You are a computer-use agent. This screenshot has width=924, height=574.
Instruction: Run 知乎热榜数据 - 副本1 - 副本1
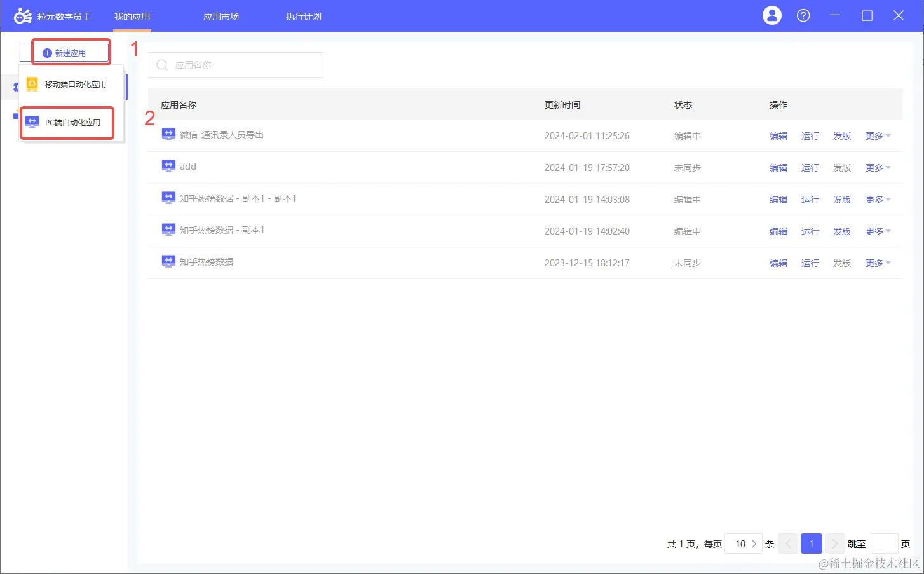(x=810, y=200)
